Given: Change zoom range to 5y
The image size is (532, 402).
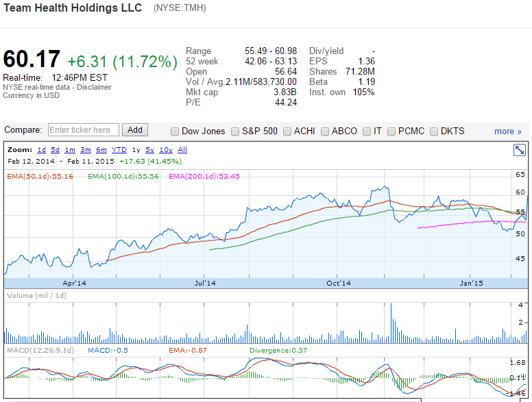Looking at the screenshot, I should [x=149, y=149].
